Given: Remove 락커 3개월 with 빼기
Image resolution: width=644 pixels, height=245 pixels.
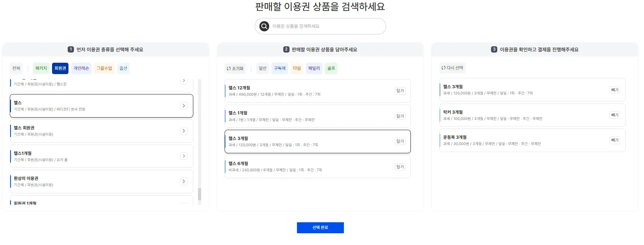Looking at the screenshot, I should click(615, 115).
